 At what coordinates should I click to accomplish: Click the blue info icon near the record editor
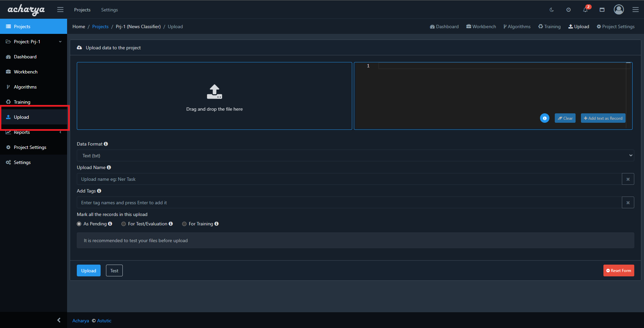(x=544, y=118)
